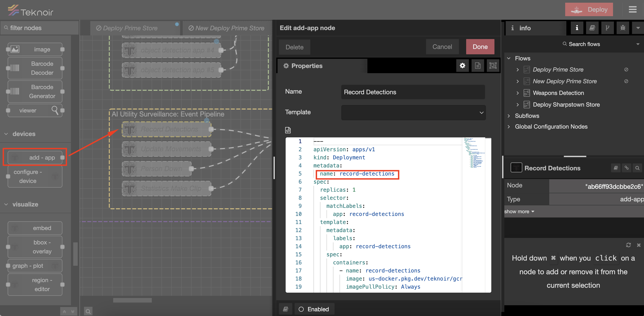Select Person Down node on canvas

[157, 169]
